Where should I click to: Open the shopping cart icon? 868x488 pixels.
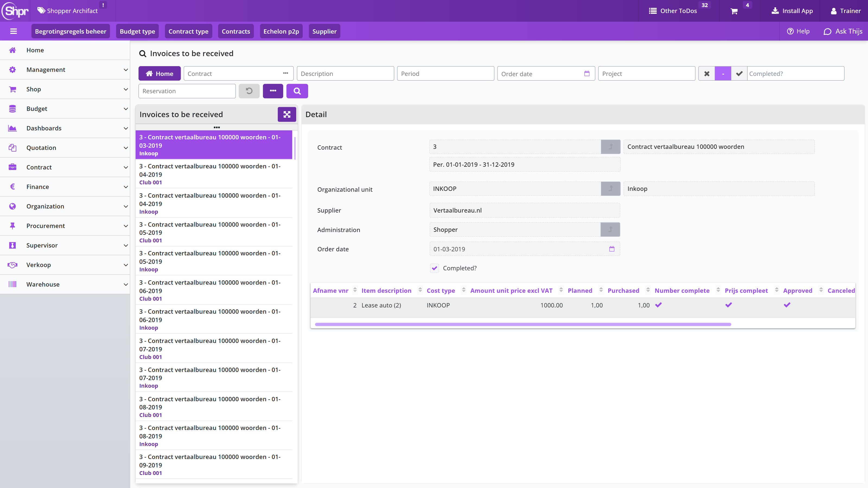point(734,11)
